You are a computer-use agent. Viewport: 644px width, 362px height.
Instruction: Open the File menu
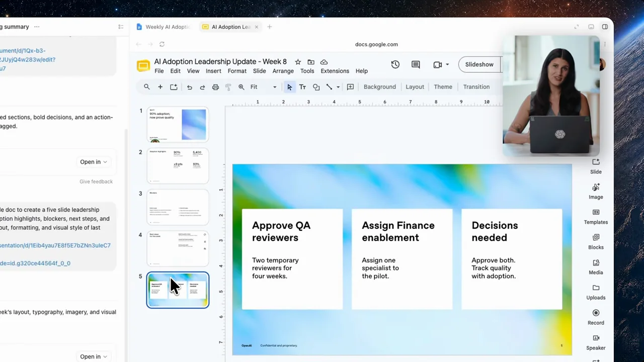click(159, 71)
